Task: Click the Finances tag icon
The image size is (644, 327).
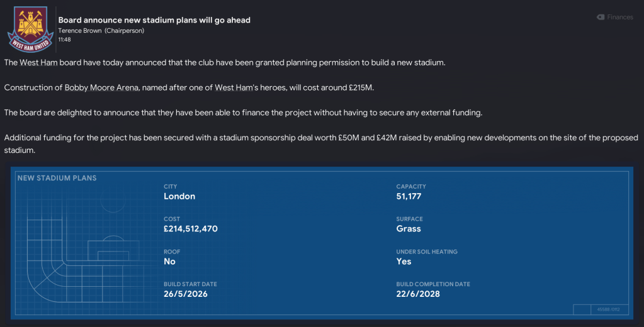Action: [x=601, y=17]
